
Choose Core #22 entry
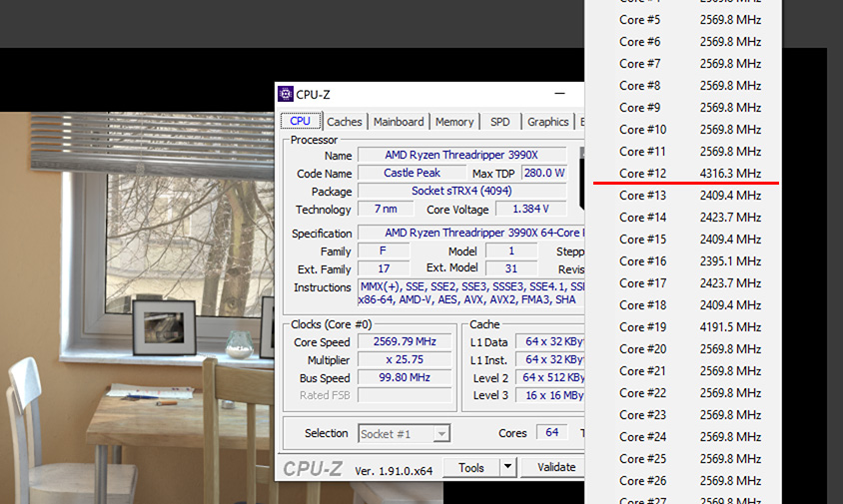coord(683,394)
